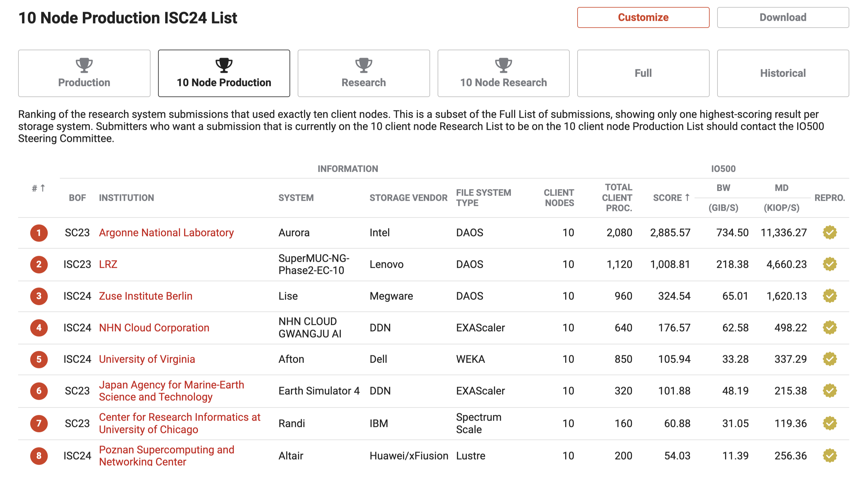
Task: Click the rank 2 badge icon
Action: click(x=39, y=264)
